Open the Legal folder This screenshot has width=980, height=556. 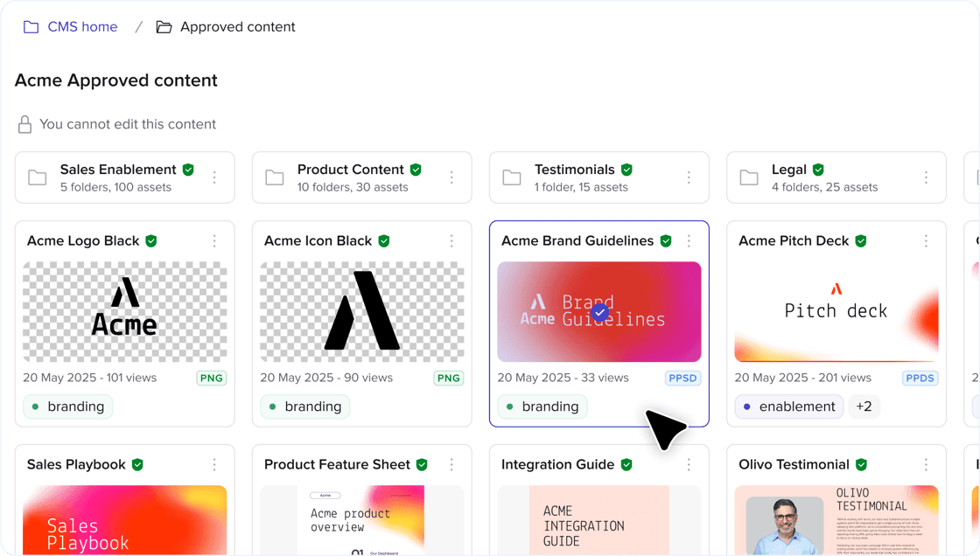[x=836, y=177]
